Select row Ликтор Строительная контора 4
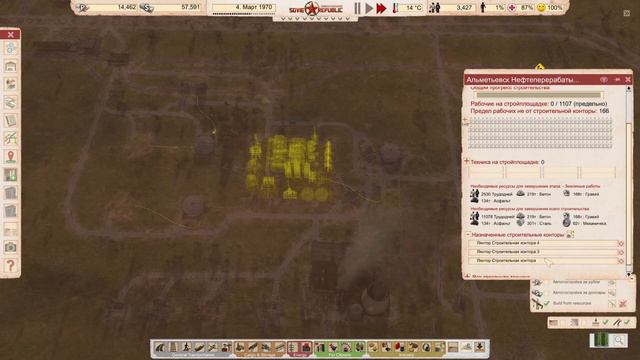Image resolution: width=640 pixels, height=360 pixels. tap(543, 243)
